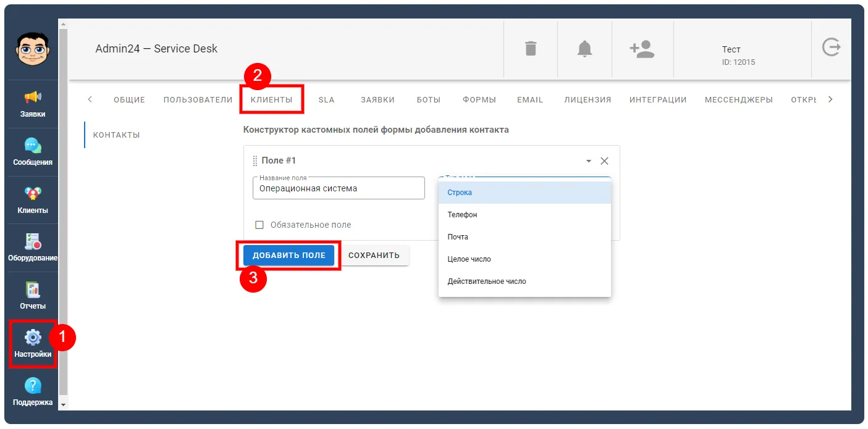
Task: Toggle the Обязательное поле checkbox
Action: (259, 225)
